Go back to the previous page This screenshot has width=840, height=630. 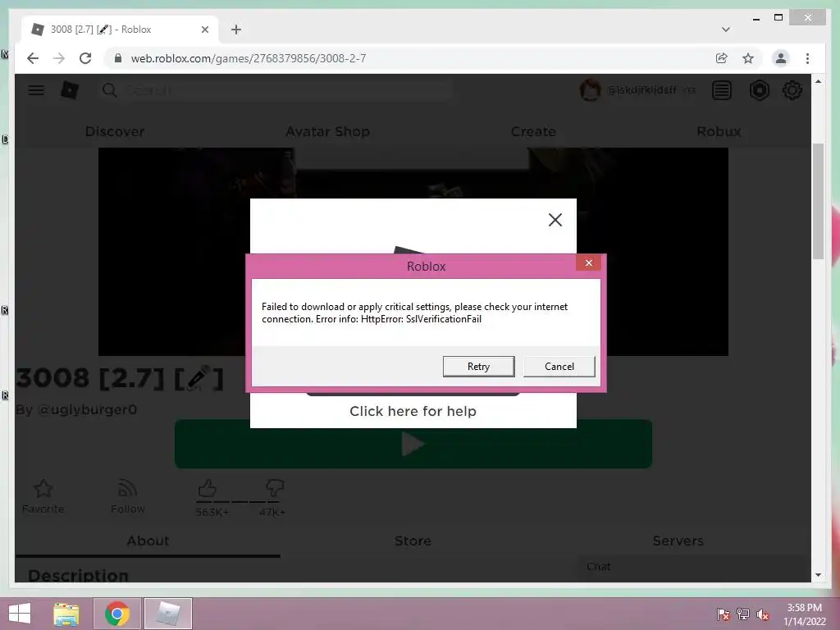pos(33,58)
